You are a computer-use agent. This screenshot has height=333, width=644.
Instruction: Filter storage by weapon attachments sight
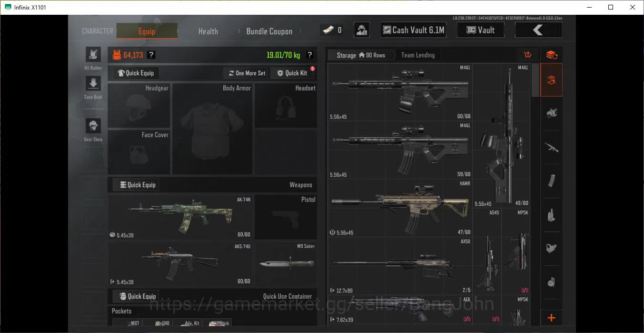point(552,248)
